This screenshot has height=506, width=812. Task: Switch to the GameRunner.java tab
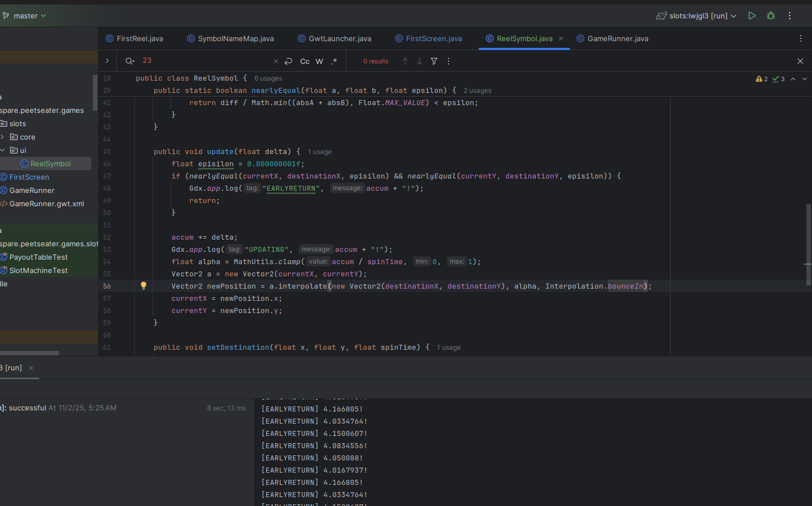[x=617, y=38]
